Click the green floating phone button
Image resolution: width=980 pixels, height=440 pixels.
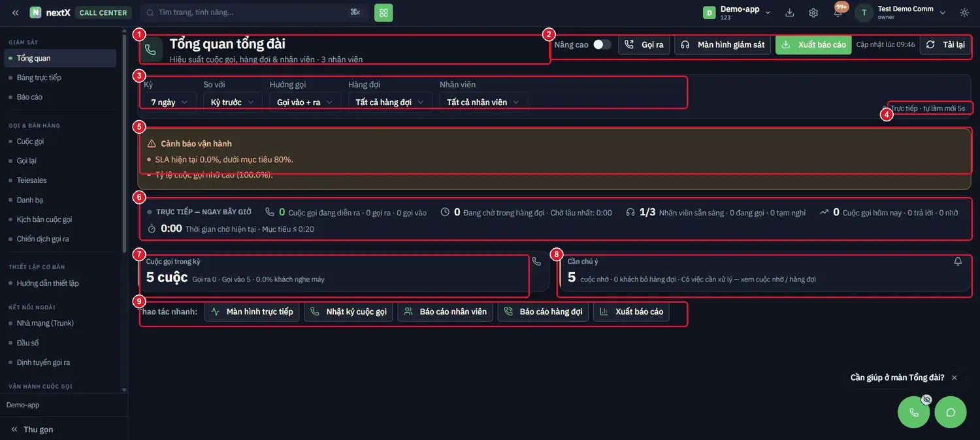pyautogui.click(x=913, y=412)
